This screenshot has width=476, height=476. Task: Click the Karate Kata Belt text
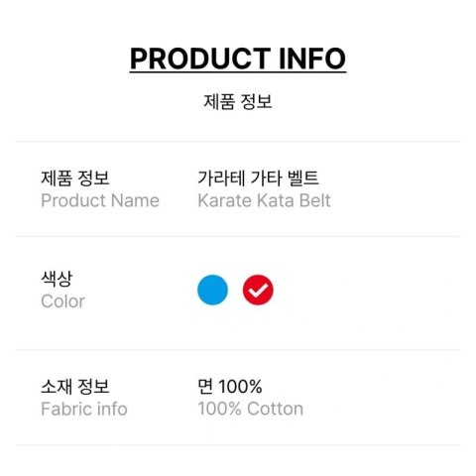264,200
